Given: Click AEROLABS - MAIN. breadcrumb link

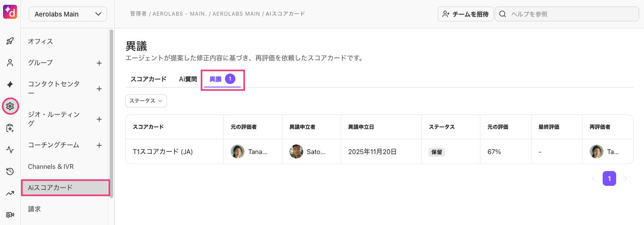Looking at the screenshot, I should (179, 14).
